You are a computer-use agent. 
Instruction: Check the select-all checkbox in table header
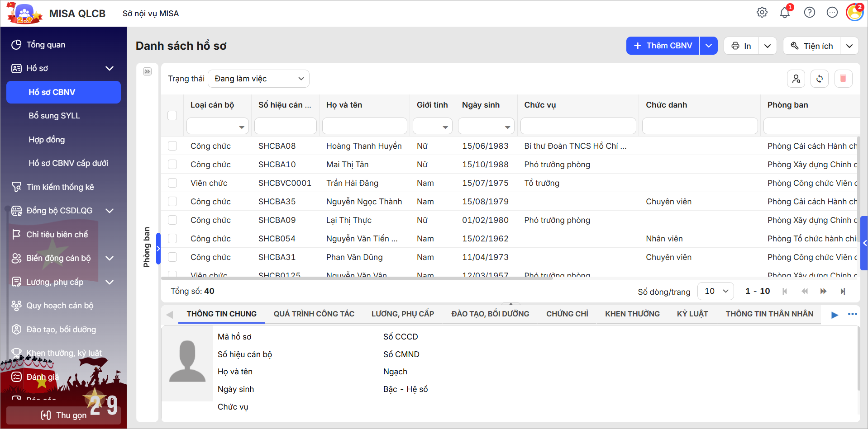(x=172, y=115)
